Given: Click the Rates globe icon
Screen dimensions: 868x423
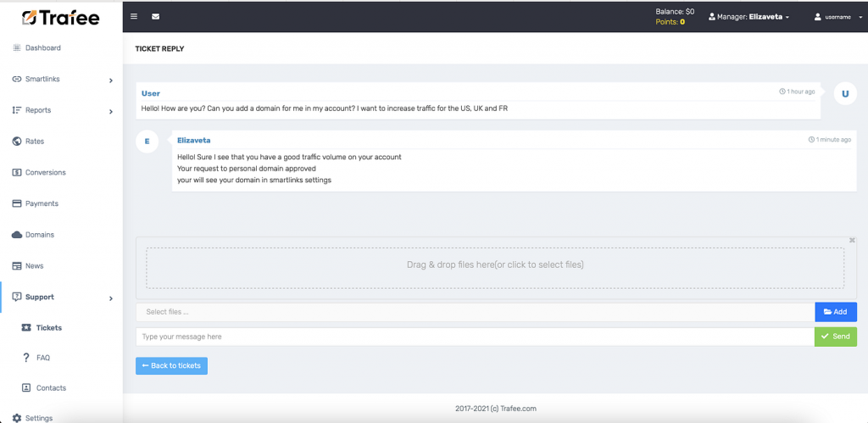Looking at the screenshot, I should pyautogui.click(x=17, y=142).
